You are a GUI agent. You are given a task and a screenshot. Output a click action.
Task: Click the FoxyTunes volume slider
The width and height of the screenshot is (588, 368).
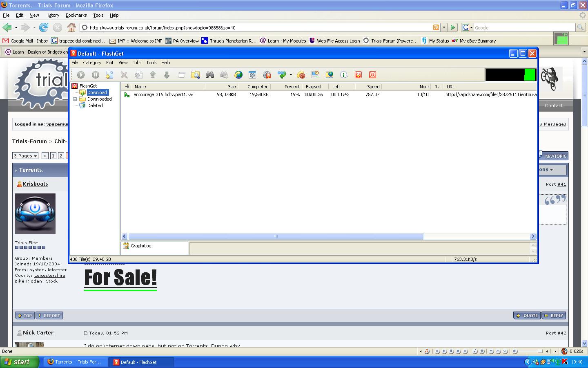click(531, 351)
